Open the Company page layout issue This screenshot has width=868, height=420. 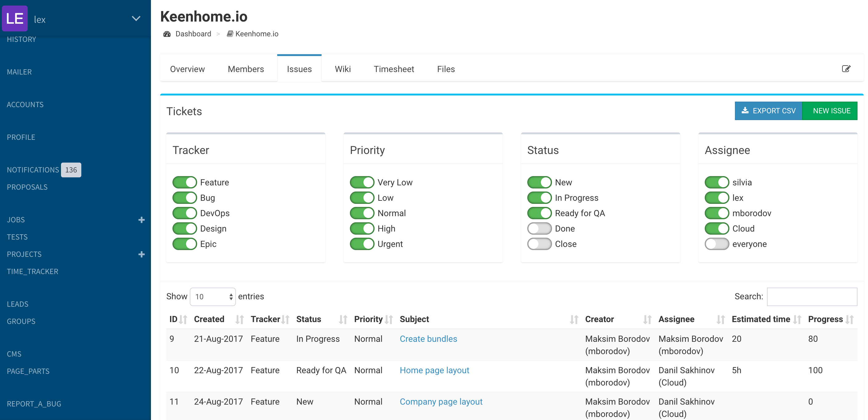pos(441,402)
